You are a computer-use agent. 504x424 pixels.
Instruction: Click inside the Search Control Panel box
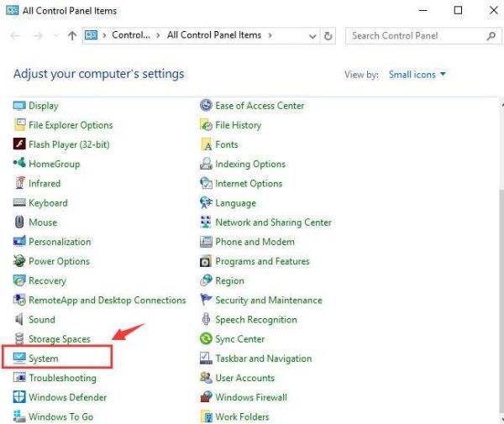coord(416,36)
